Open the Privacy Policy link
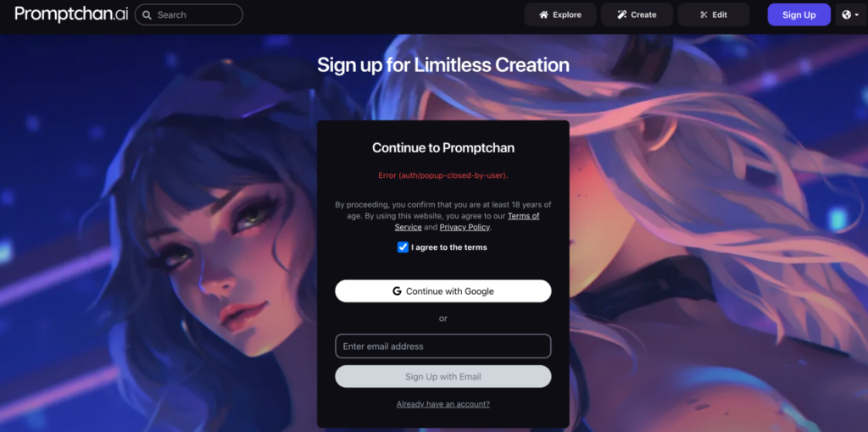868x432 pixels. (465, 227)
